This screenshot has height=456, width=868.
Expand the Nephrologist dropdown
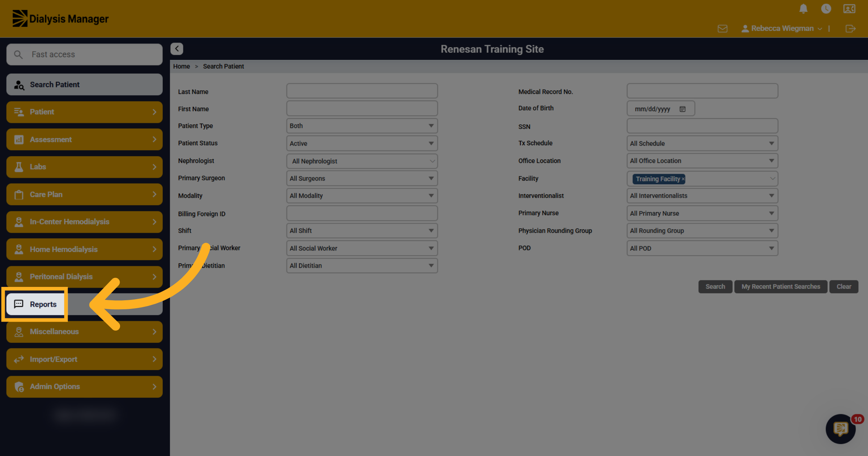(362, 161)
